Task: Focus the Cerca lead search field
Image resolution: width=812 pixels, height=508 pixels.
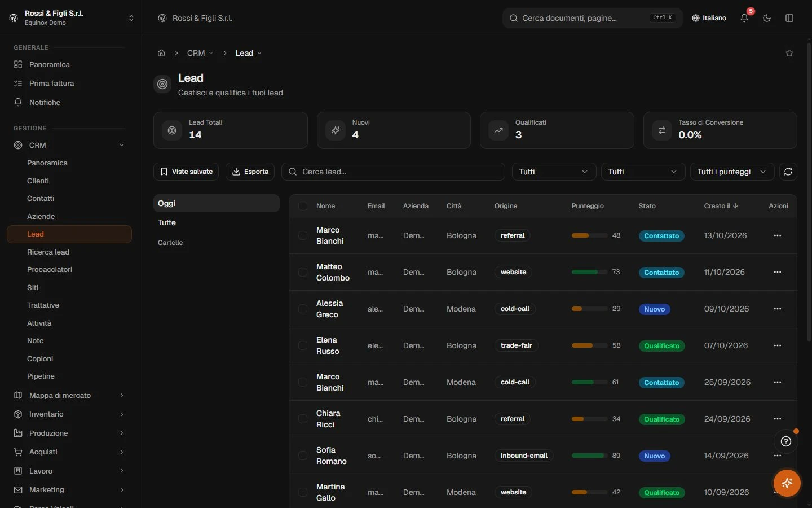Action: (x=393, y=172)
